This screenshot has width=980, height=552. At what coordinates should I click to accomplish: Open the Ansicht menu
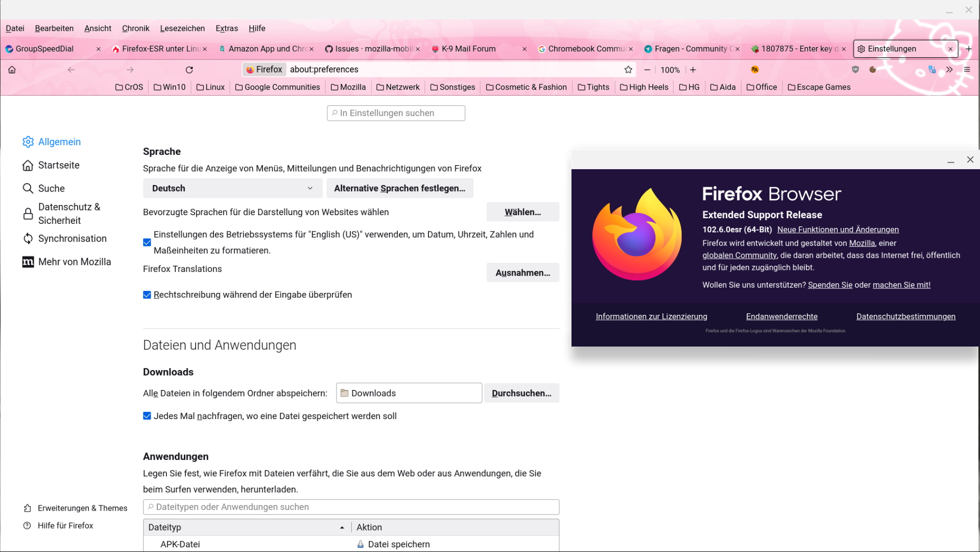point(98,28)
